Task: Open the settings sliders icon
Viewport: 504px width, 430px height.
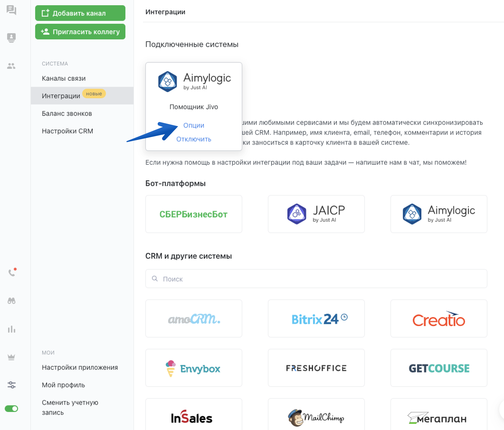Action: tap(11, 385)
